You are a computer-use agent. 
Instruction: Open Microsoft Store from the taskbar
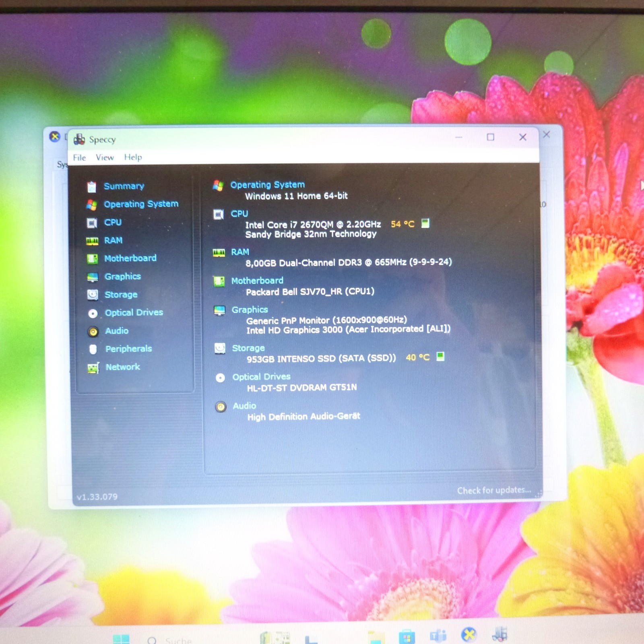pyautogui.click(x=407, y=637)
